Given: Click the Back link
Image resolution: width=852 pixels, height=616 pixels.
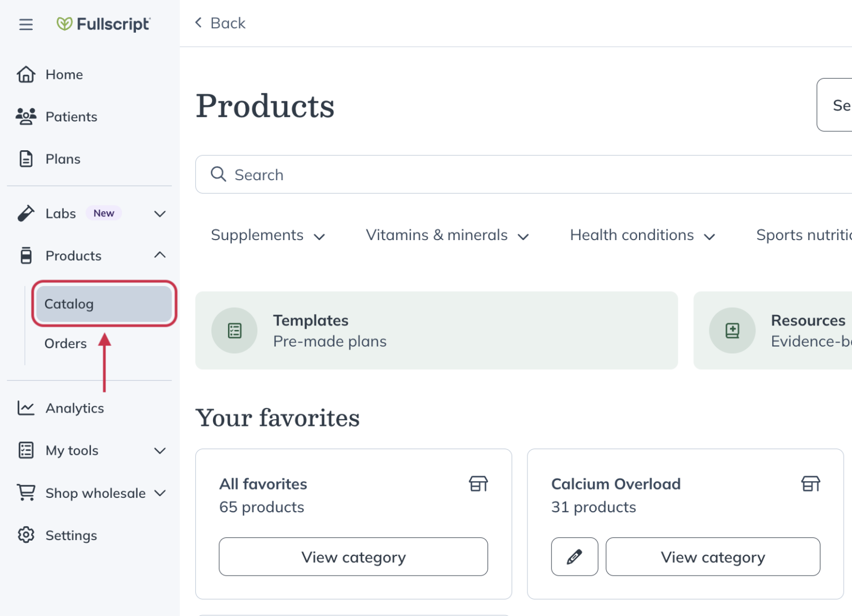Looking at the screenshot, I should coord(220,23).
